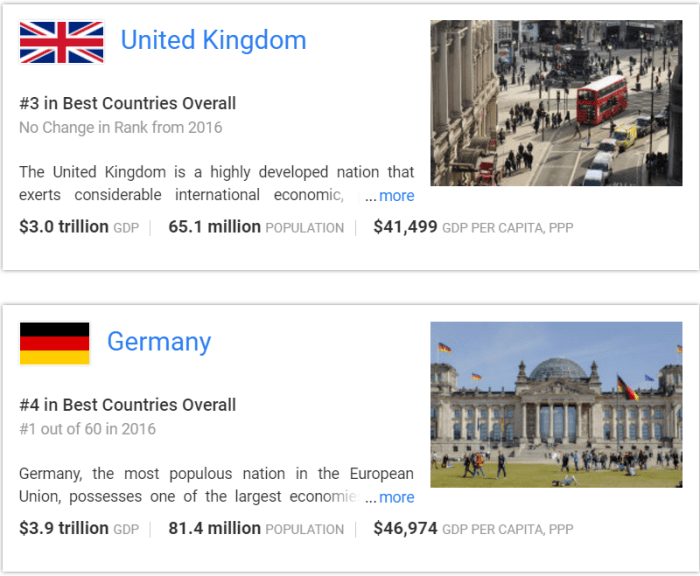The height and width of the screenshot is (576, 700).
Task: Click the London street photo with red bus
Action: pos(556,103)
